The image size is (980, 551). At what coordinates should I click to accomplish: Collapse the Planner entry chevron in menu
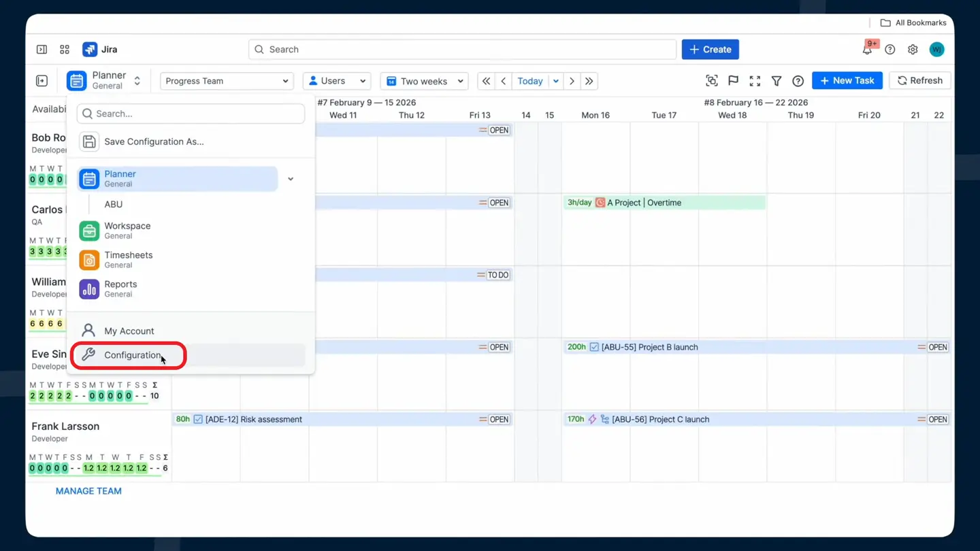coord(291,179)
